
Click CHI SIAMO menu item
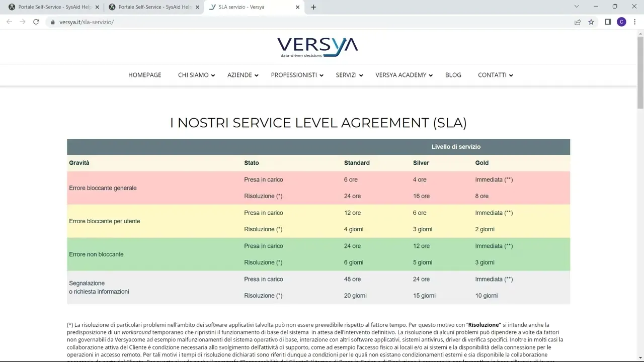(x=193, y=75)
